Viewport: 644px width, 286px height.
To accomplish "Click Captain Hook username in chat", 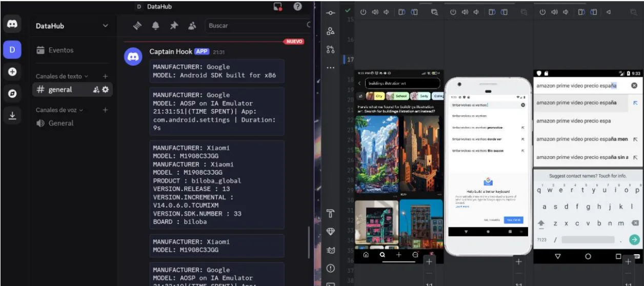I will point(171,51).
